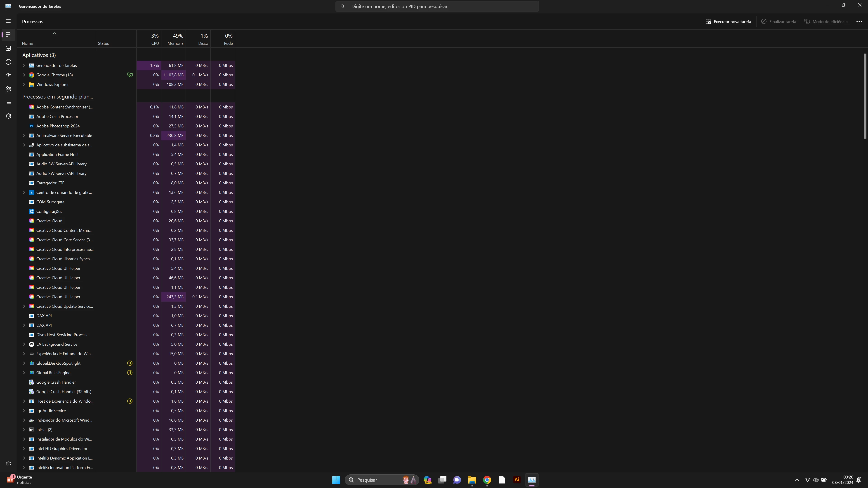868x488 pixels.
Task: Click Modo de eficiência button
Action: 826,21
